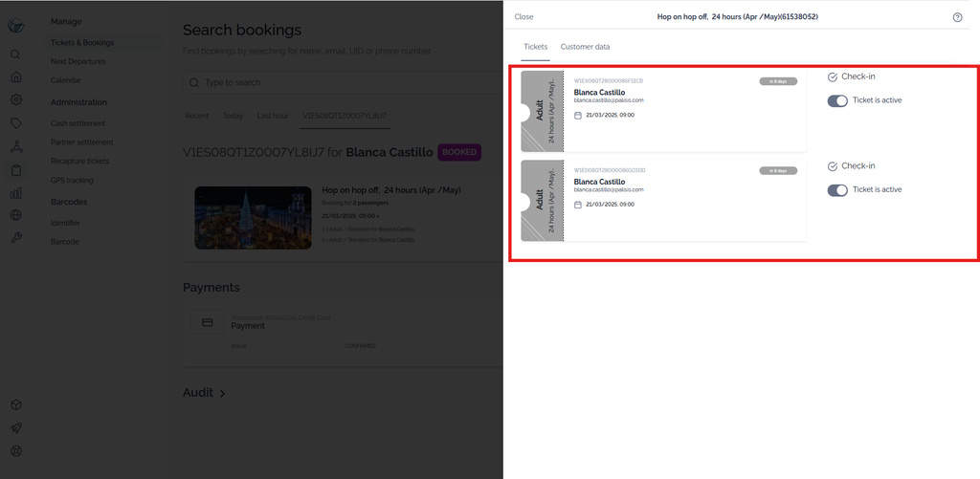This screenshot has width=980, height=479.
Task: Open Barcode menu item under Barcodes
Action: (x=64, y=241)
